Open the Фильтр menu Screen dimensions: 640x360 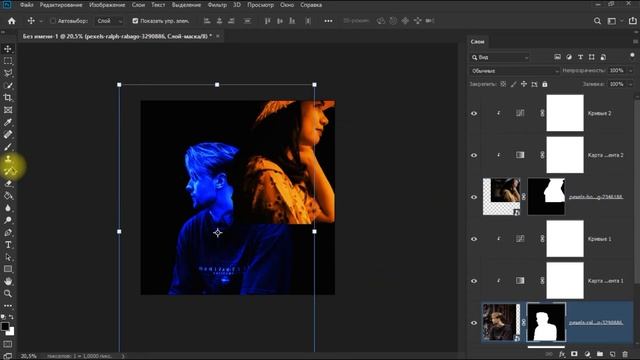(217, 5)
